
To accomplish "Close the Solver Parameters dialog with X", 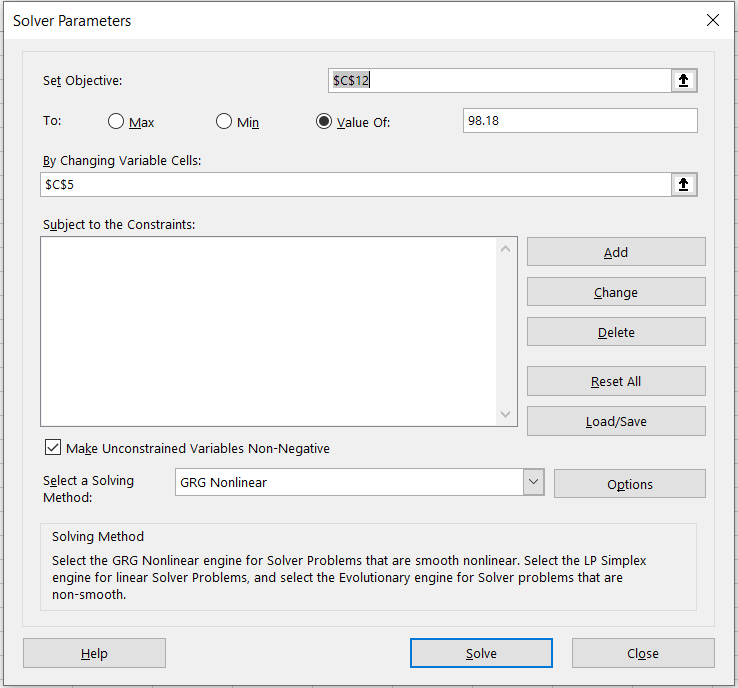I will 712,20.
